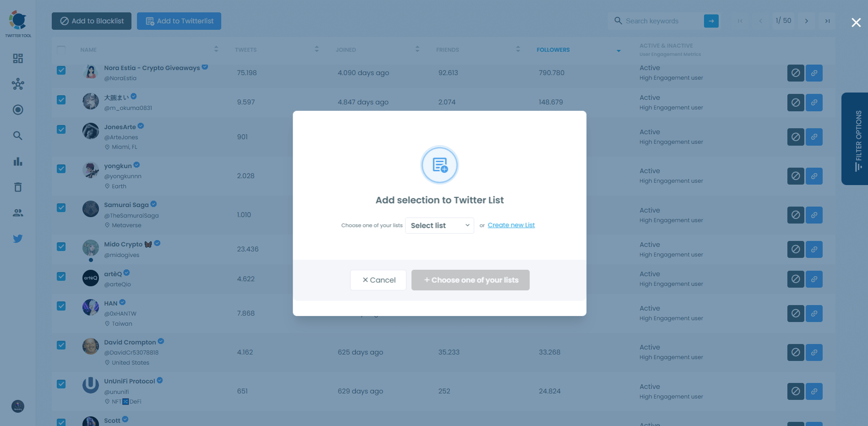This screenshot has width=868, height=426.
Task: Jump to the first page of results
Action: [x=740, y=21]
